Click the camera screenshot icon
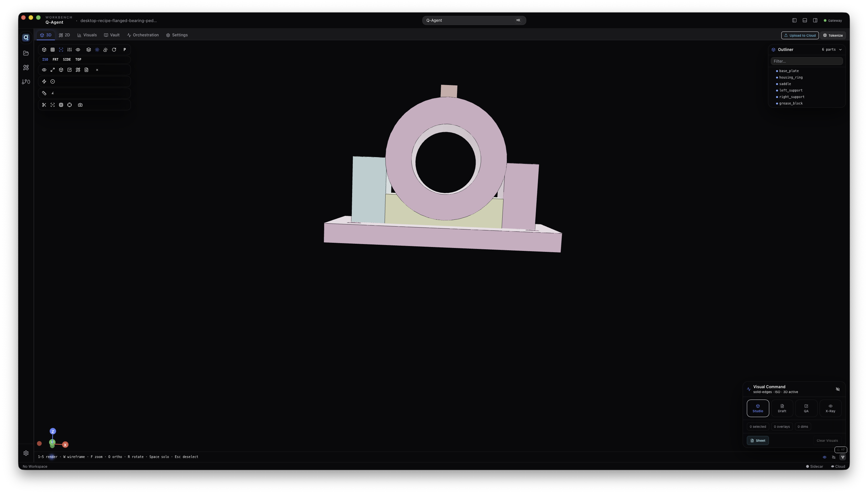 [80, 105]
